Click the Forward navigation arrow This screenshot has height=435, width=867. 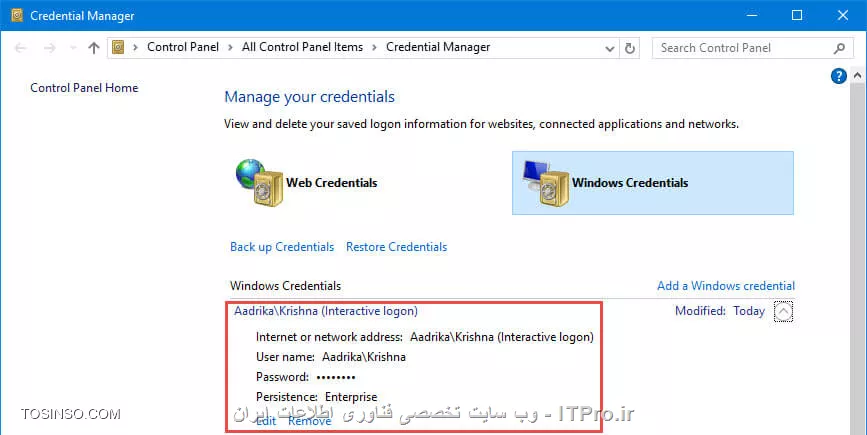(x=50, y=48)
